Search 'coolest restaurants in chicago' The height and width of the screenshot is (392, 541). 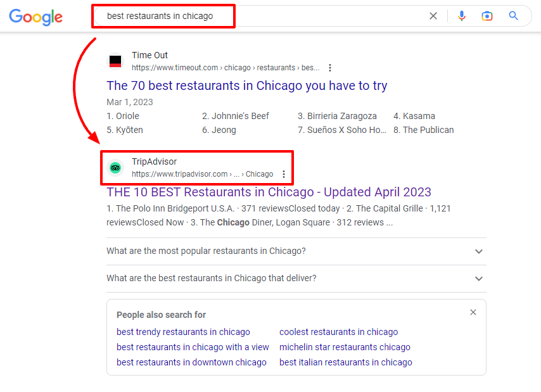point(338,332)
